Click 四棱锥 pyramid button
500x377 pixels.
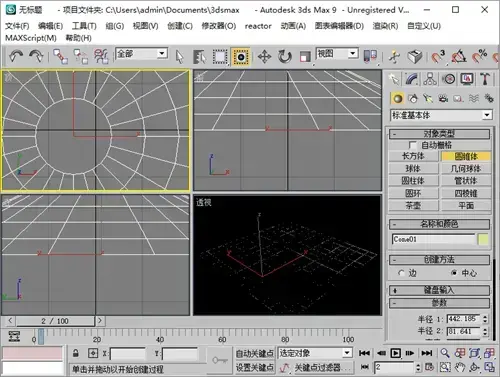coord(466,193)
